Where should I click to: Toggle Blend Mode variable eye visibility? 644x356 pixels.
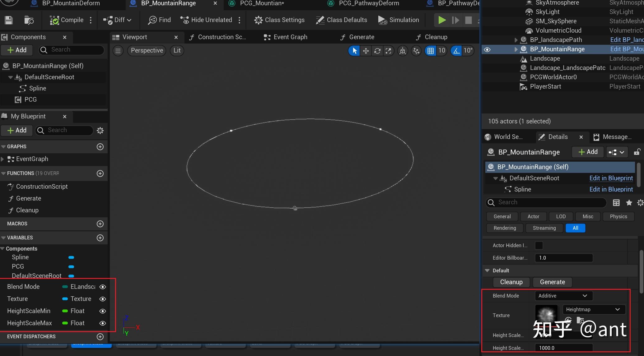coord(103,287)
